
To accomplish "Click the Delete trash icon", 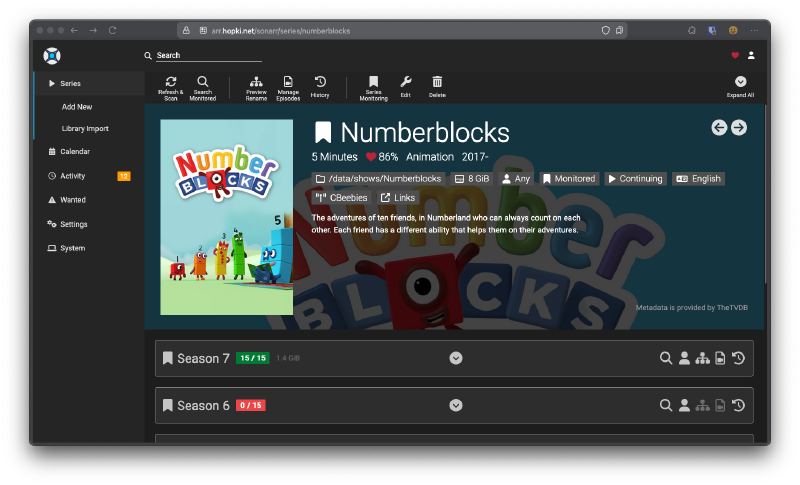I will click(x=437, y=85).
